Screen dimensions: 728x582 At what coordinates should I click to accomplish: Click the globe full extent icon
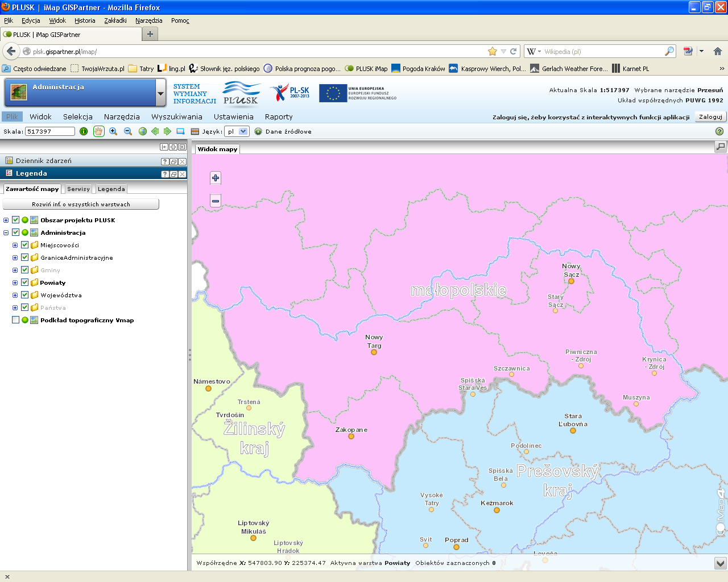point(143,131)
